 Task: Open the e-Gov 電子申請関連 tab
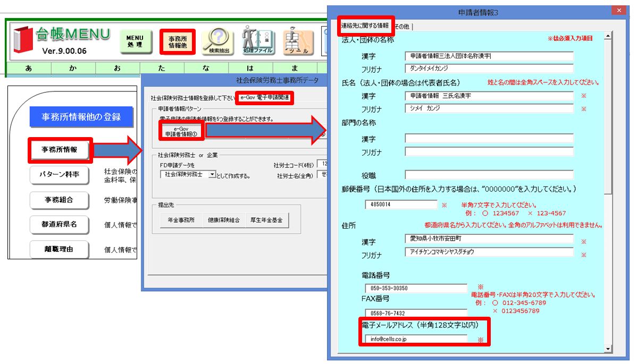[264, 98]
